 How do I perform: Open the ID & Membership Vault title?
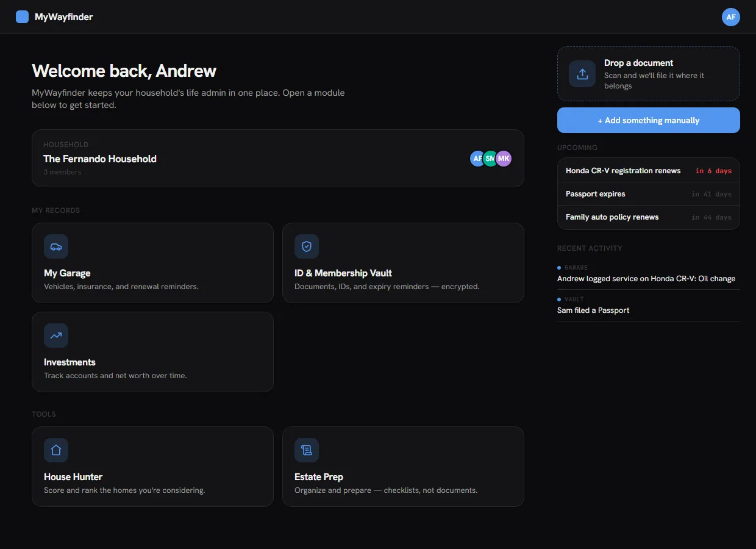point(343,273)
